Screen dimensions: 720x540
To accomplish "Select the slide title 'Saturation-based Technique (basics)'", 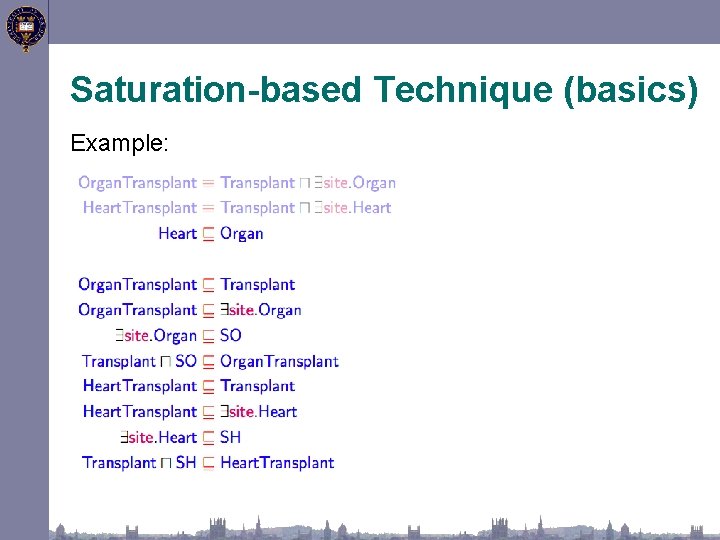I will coord(384,90).
